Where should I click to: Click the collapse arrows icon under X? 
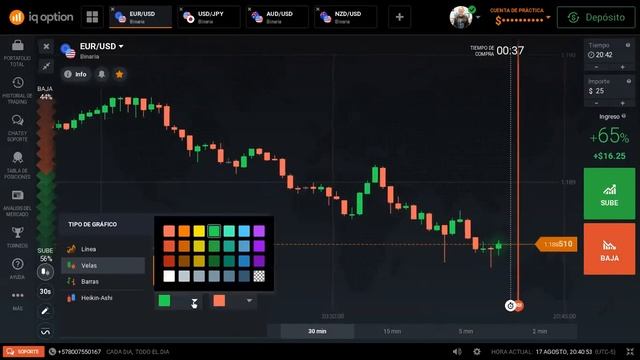(46, 66)
